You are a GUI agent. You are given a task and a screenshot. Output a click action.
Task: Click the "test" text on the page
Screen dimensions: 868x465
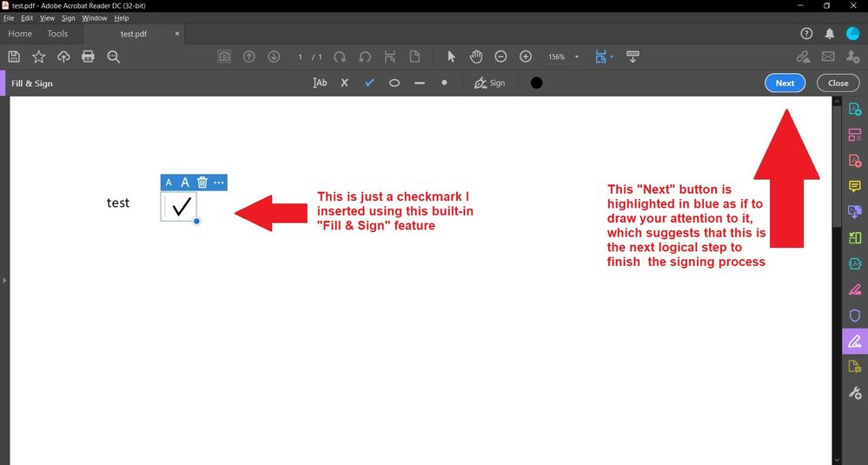[x=118, y=203]
